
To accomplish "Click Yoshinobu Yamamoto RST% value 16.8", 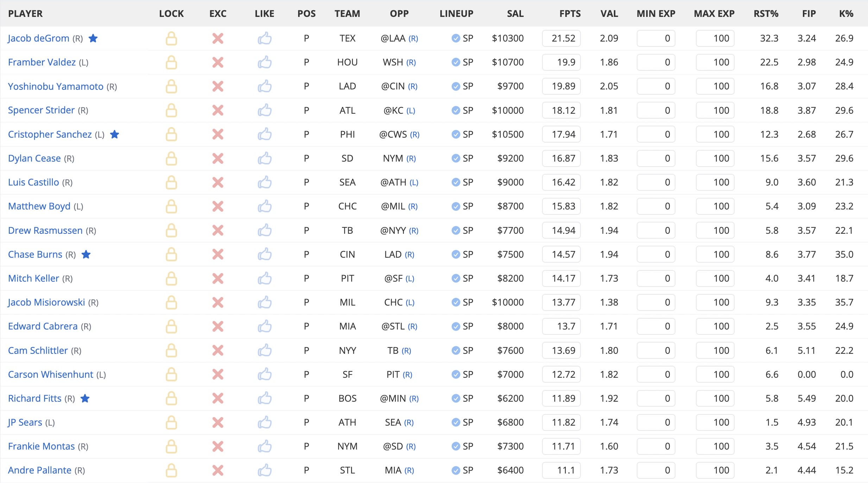I will (x=769, y=86).
